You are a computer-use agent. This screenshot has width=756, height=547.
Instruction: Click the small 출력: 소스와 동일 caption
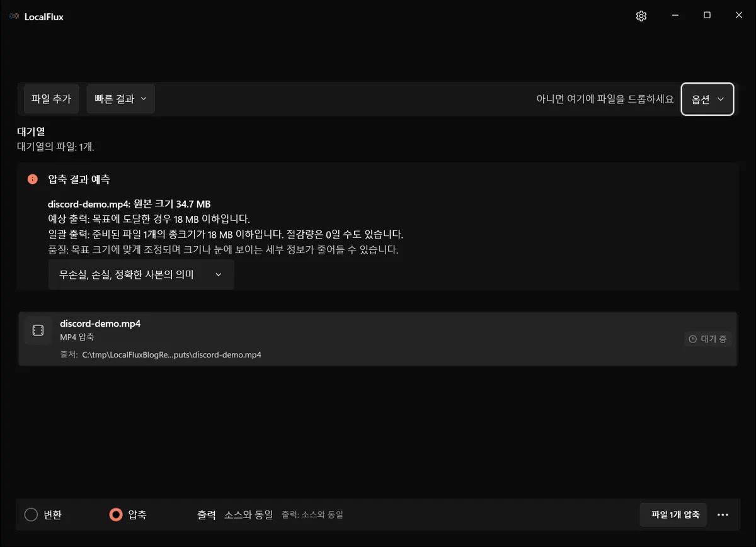[312, 515]
